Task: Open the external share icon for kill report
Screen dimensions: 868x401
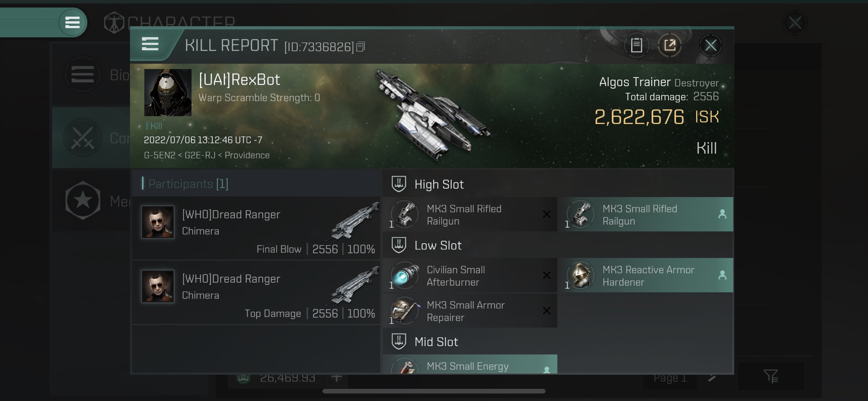Action: pyautogui.click(x=669, y=45)
